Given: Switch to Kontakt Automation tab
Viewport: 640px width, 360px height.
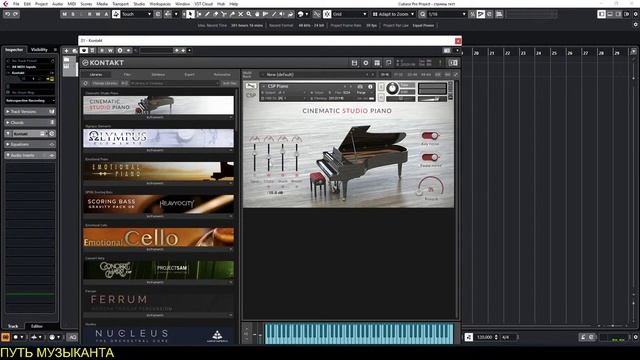Looking at the screenshot, I should click(222, 75).
